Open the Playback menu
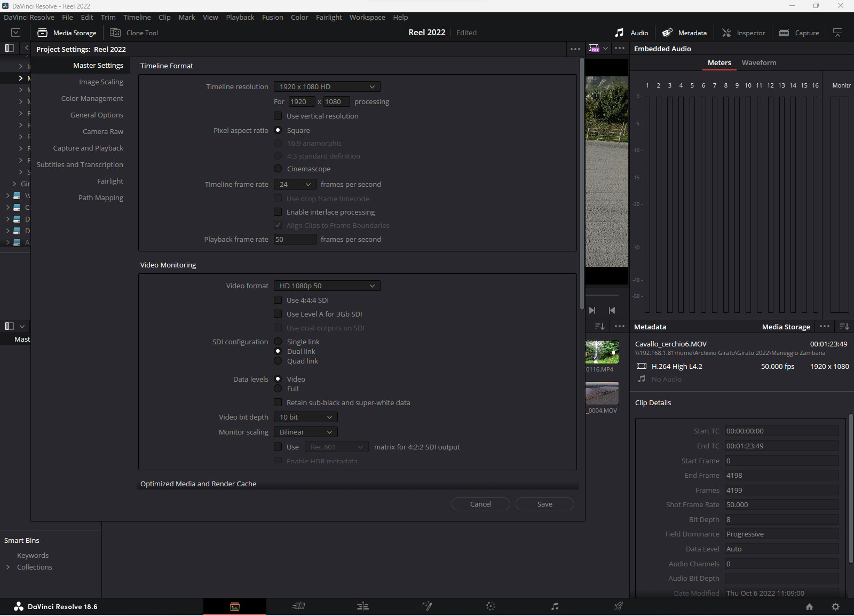The height and width of the screenshot is (616, 854). (240, 17)
